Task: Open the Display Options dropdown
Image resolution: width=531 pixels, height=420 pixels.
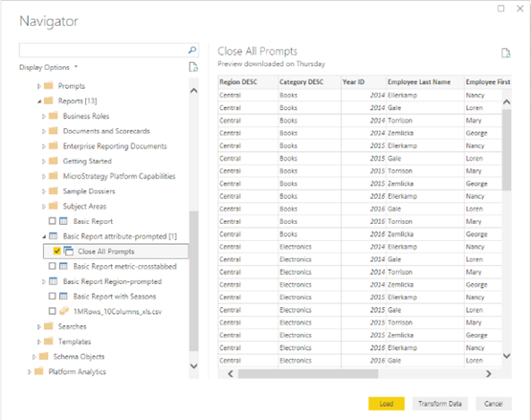Action: pyautogui.click(x=49, y=67)
